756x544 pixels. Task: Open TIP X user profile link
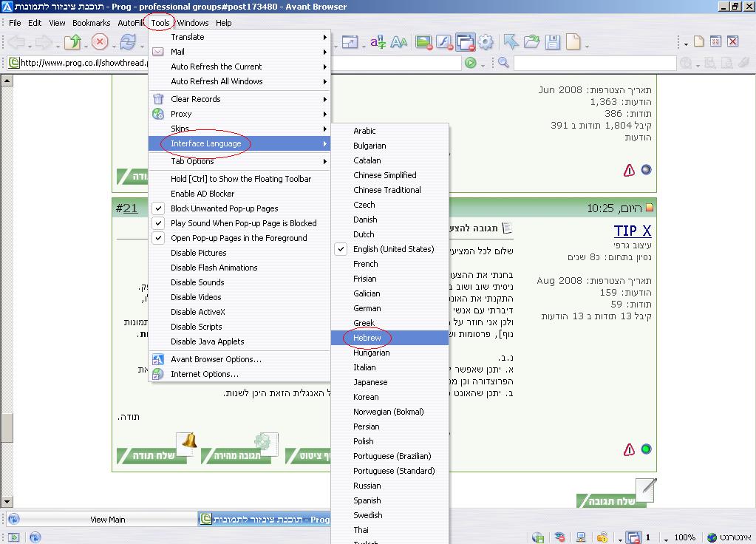pos(633,231)
